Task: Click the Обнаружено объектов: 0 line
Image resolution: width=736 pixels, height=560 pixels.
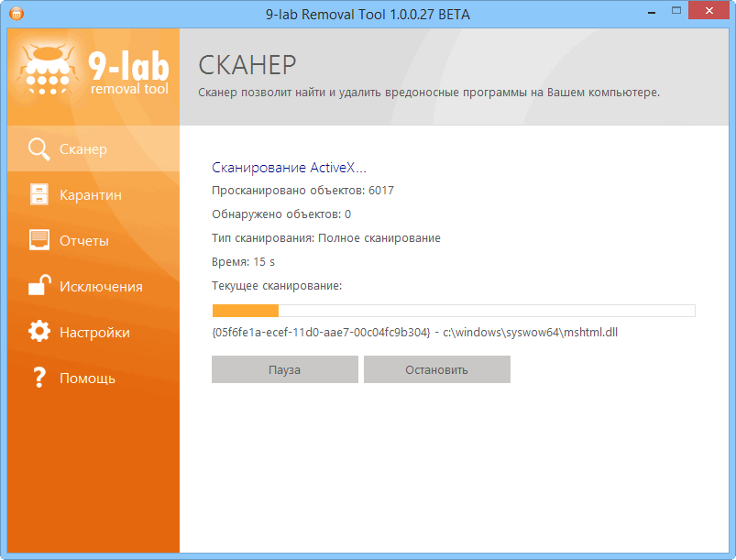Action: tap(281, 214)
